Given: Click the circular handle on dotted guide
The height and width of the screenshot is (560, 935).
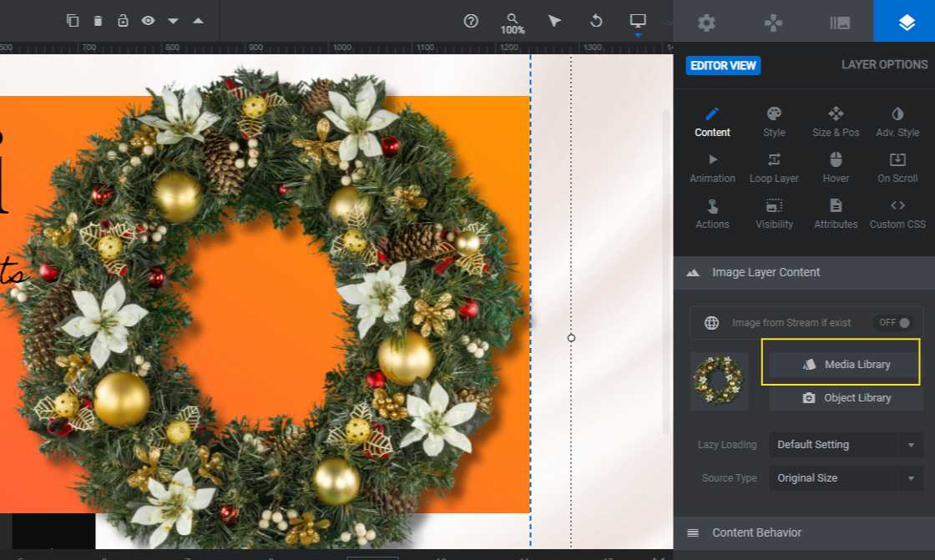Looking at the screenshot, I should (x=571, y=338).
